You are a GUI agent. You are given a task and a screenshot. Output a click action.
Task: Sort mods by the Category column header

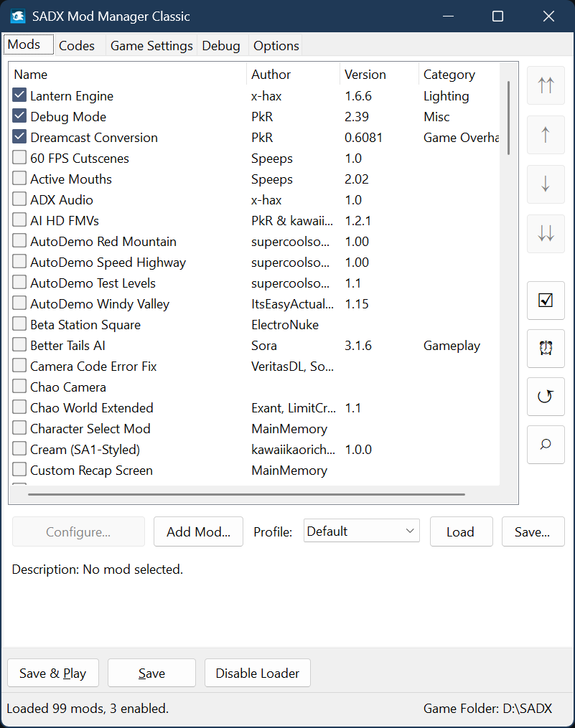(449, 75)
